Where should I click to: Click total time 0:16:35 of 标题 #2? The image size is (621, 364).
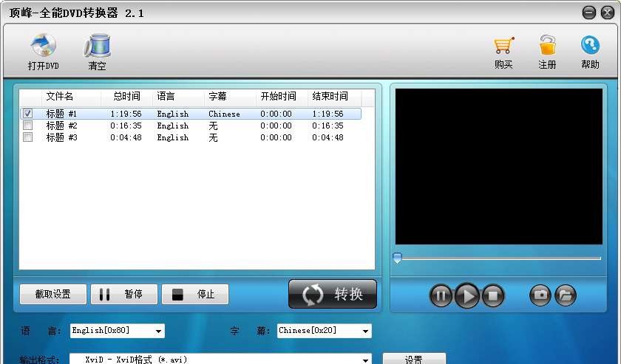pos(126,126)
